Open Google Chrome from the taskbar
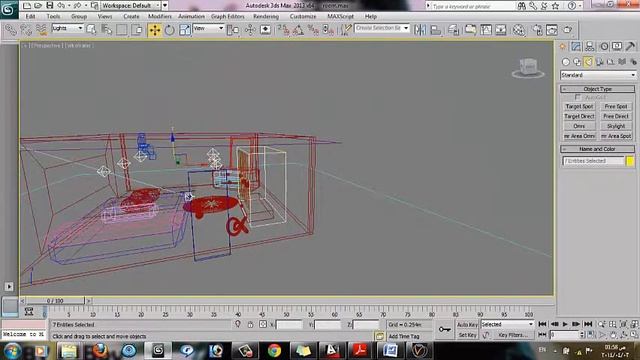The height and width of the screenshot is (360, 640). click(x=274, y=350)
